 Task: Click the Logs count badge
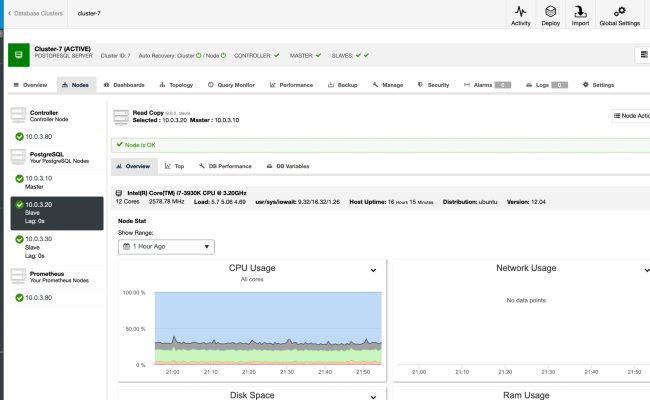pos(560,85)
